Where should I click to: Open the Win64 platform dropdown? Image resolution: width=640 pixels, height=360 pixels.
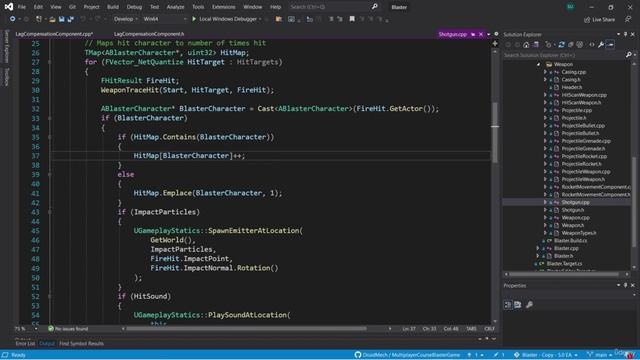(164, 19)
